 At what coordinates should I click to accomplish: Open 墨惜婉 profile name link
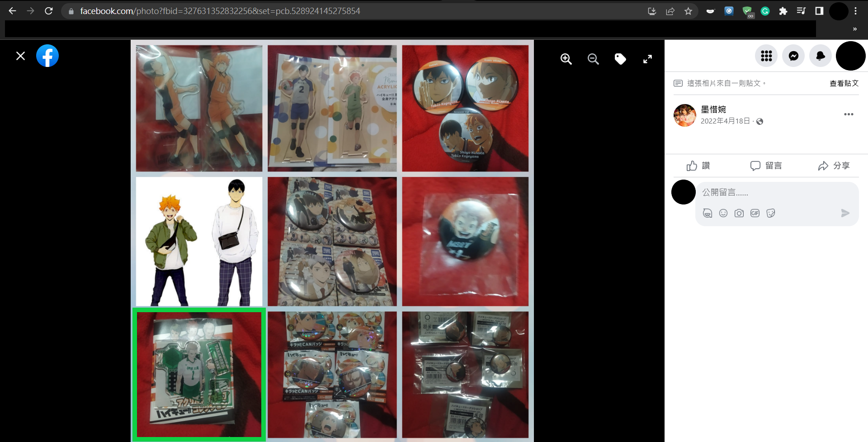(x=713, y=109)
